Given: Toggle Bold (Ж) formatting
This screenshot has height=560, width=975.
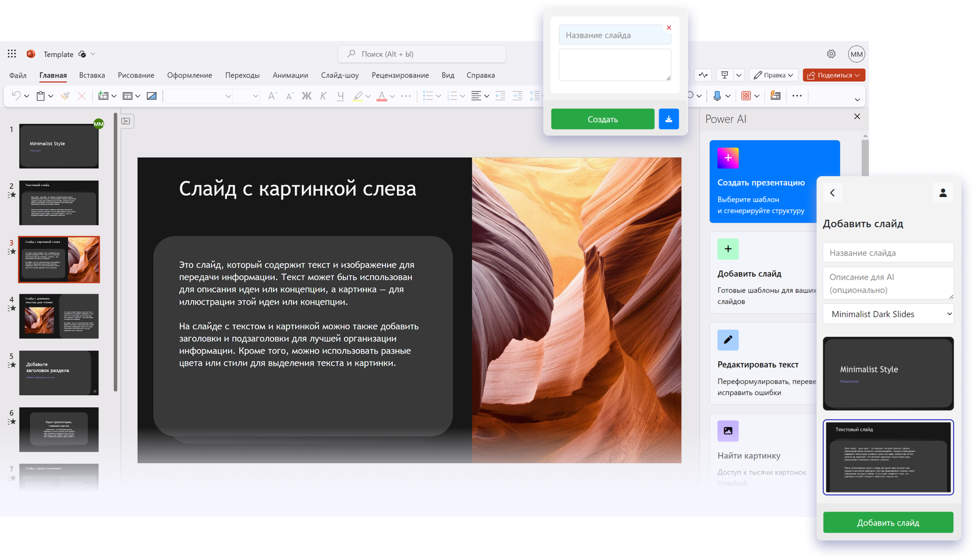Looking at the screenshot, I should point(306,96).
